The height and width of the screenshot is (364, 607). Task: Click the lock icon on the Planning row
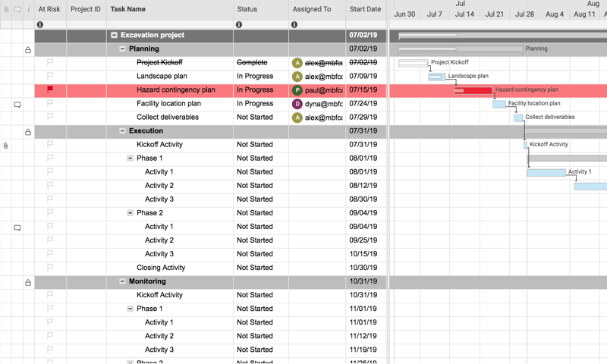(28, 50)
